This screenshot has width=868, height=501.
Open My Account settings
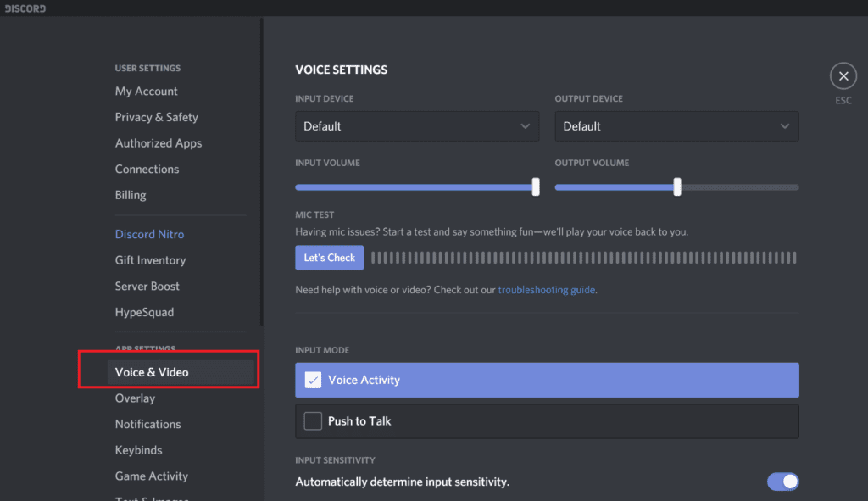pyautogui.click(x=146, y=91)
